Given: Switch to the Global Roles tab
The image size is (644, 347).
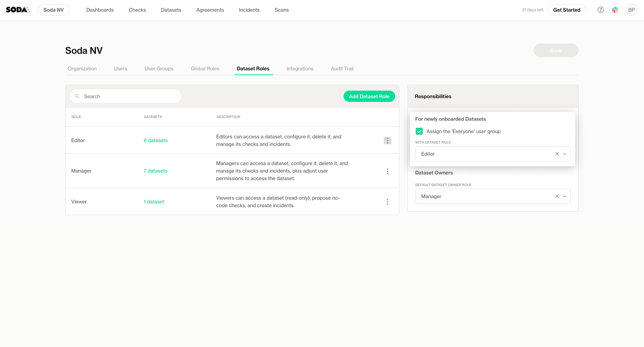Looking at the screenshot, I should point(205,68).
